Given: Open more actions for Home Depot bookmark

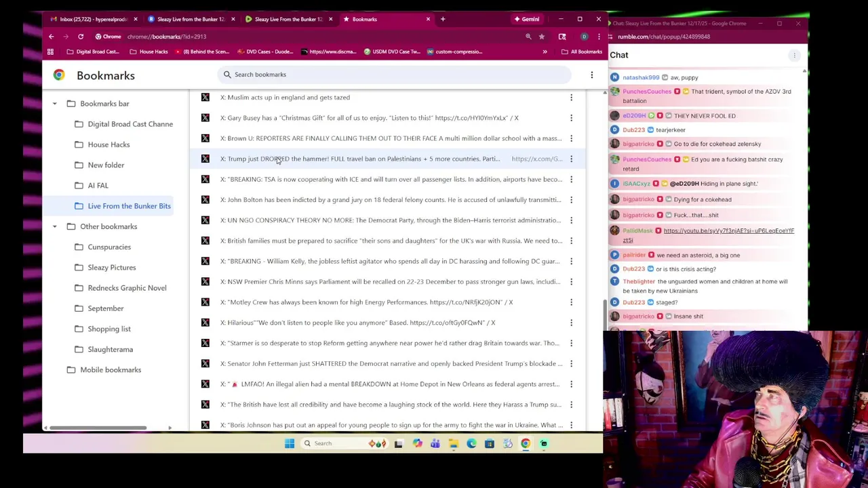Looking at the screenshot, I should pos(571,384).
